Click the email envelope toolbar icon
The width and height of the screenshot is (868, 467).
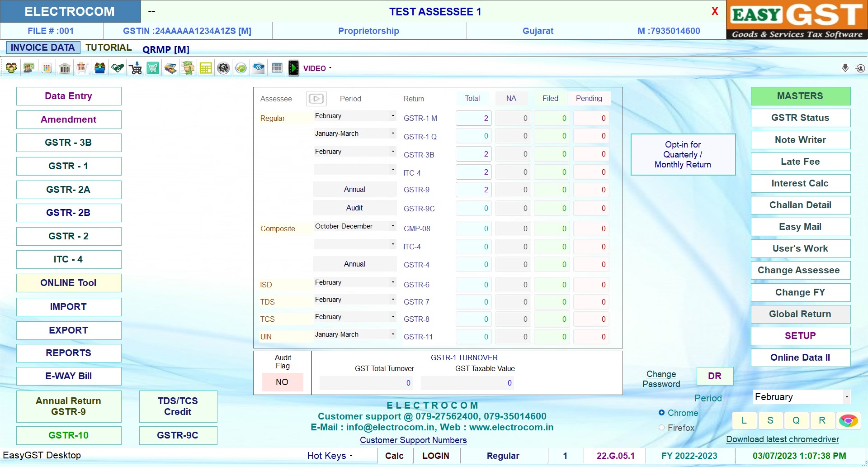coord(259,68)
